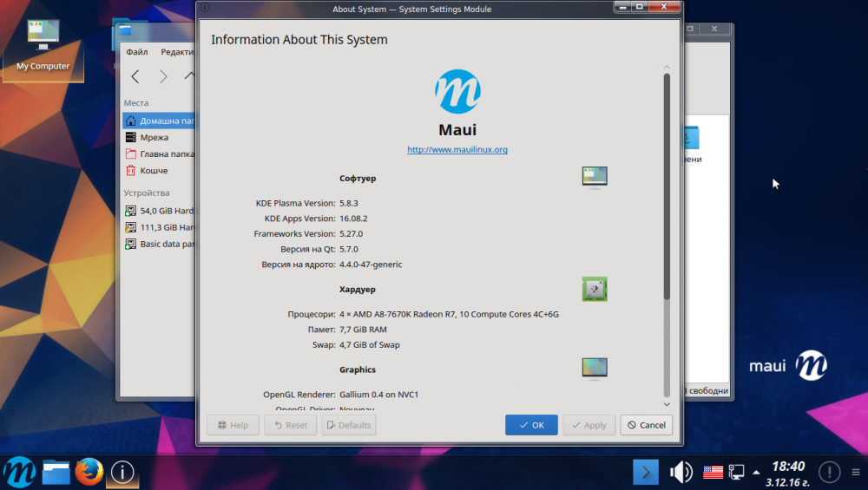
Task: Select the 7,7 GiB RAM value
Action: (363, 329)
